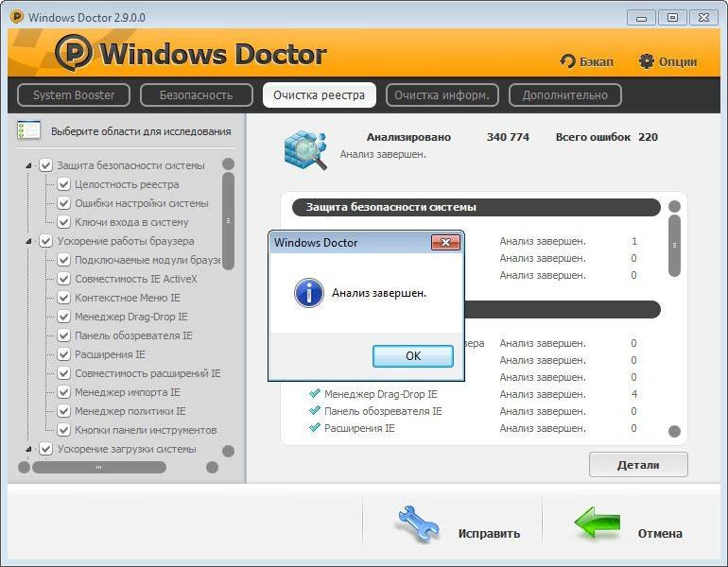Viewport: 728px width, 567px height.
Task: Click tree scrollbar bottom round button
Action: pos(228,451)
